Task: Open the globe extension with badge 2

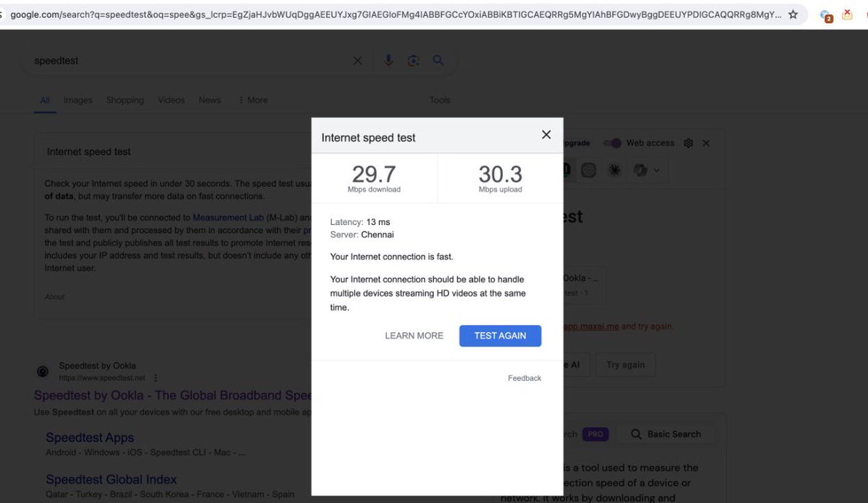Action: [826, 15]
